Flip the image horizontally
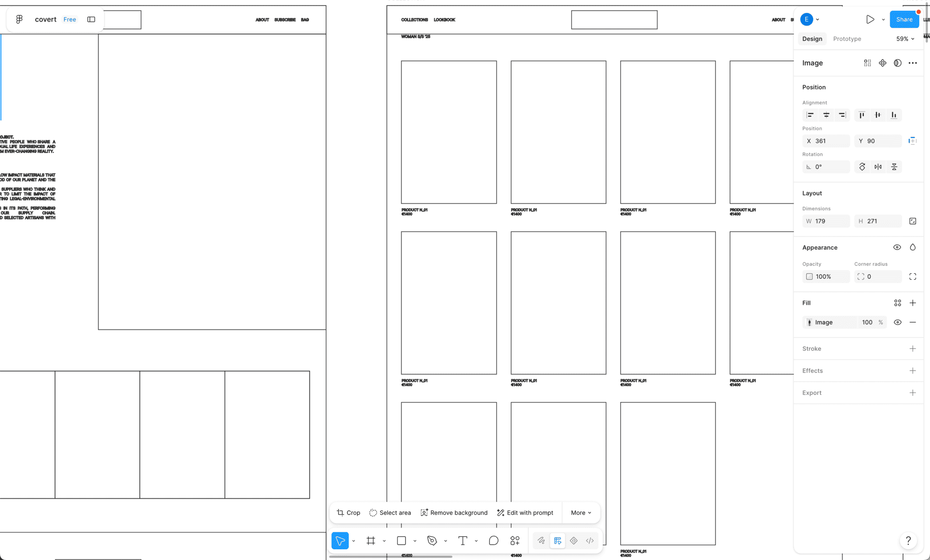 (x=878, y=167)
